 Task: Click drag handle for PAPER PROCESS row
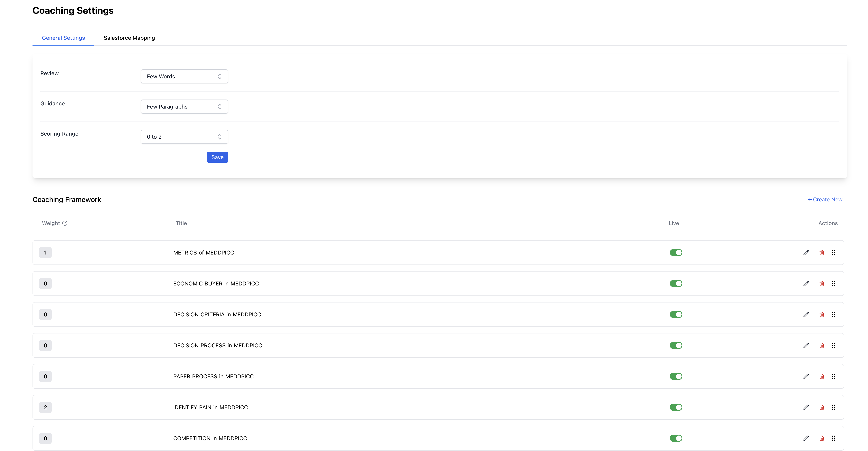pos(834,377)
